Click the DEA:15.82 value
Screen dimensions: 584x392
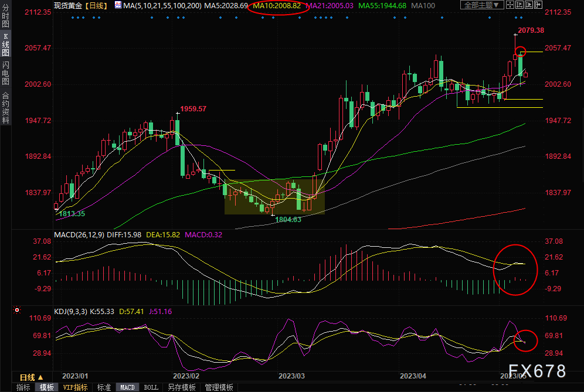tap(163, 235)
